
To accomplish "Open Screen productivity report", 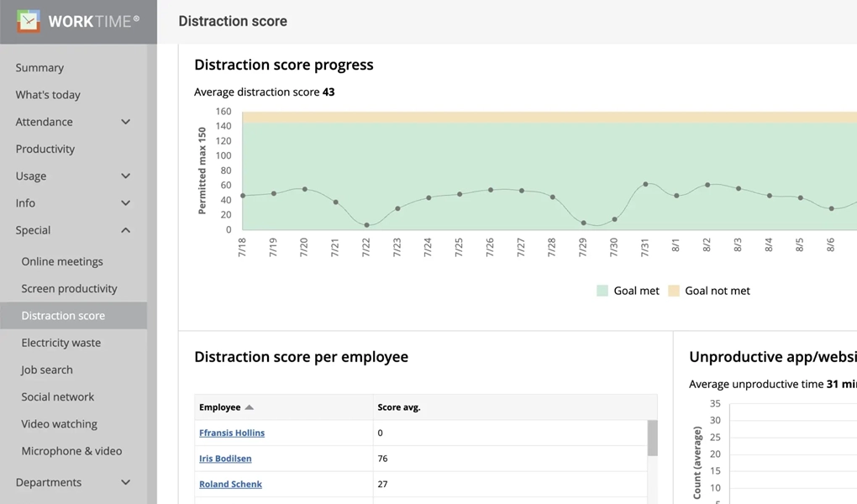I will click(x=69, y=288).
